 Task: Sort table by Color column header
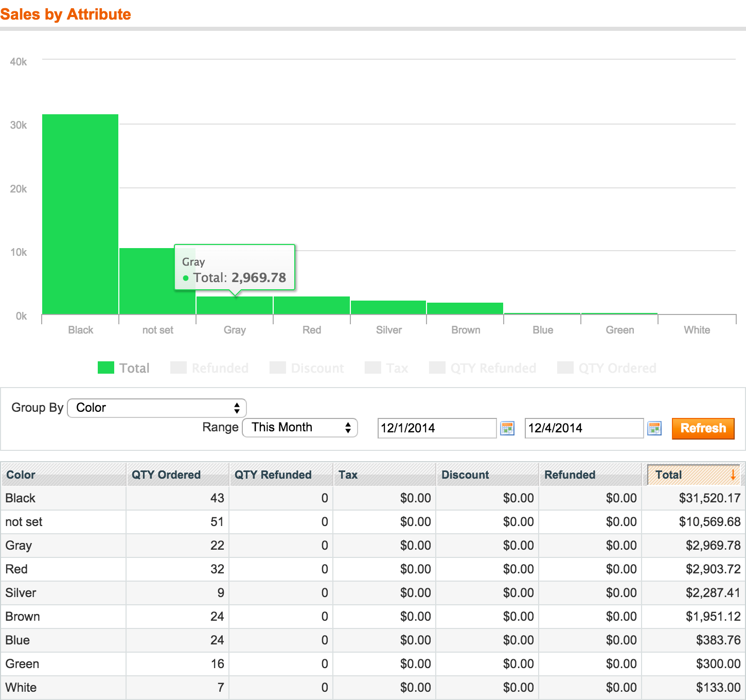coord(21,475)
